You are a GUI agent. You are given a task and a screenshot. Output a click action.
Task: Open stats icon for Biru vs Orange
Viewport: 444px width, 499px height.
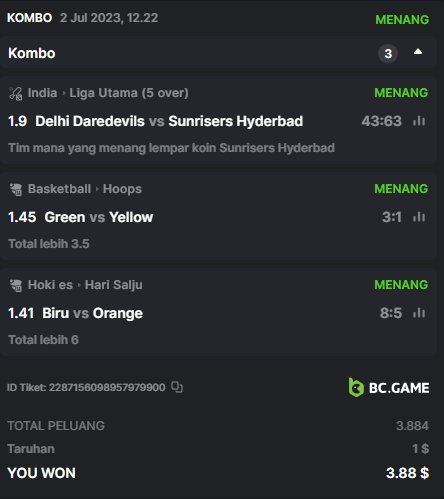coord(419,313)
